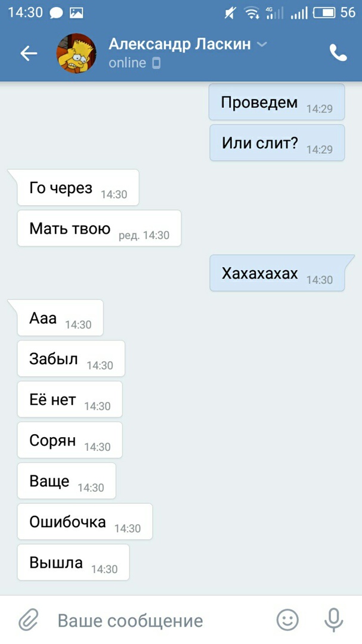Tap the Wi-Fi status icon
The height and width of the screenshot is (644, 362).
(251, 13)
